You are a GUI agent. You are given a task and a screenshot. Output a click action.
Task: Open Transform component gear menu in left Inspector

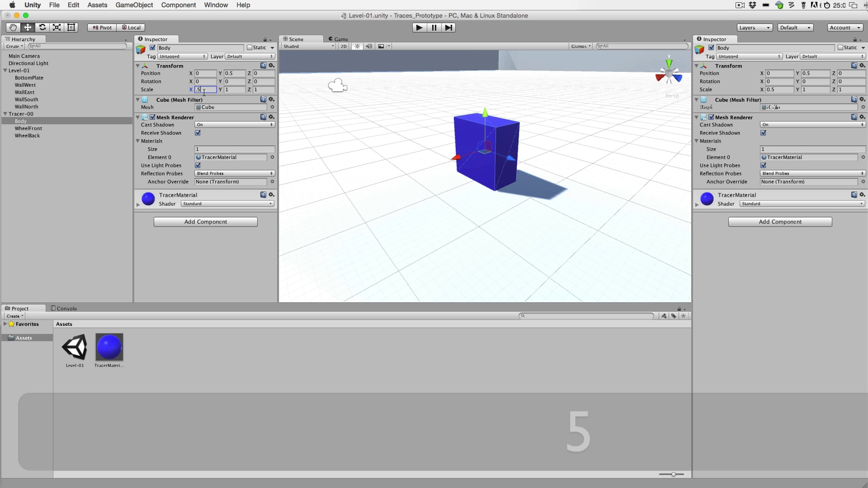click(x=272, y=65)
